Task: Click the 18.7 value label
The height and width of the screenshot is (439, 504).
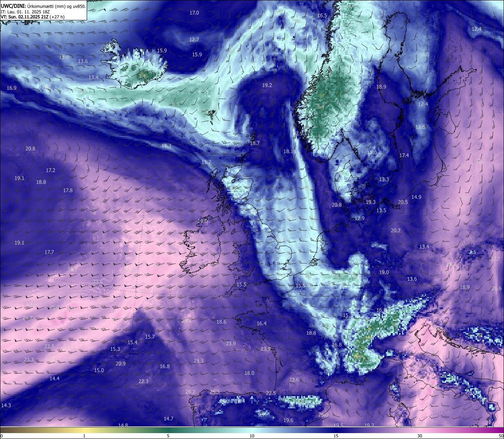Action: click(x=255, y=143)
